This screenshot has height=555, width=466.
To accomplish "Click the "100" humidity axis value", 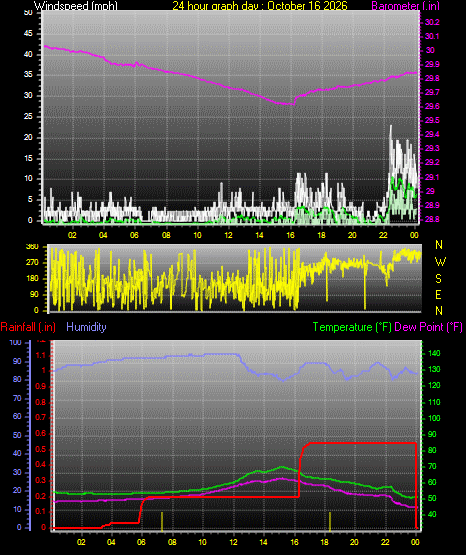I will point(16,343).
